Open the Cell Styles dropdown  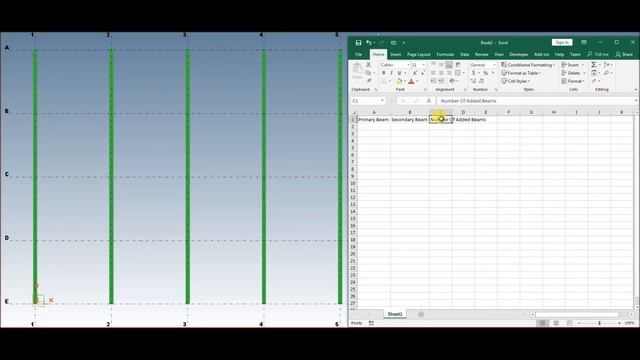click(516, 81)
